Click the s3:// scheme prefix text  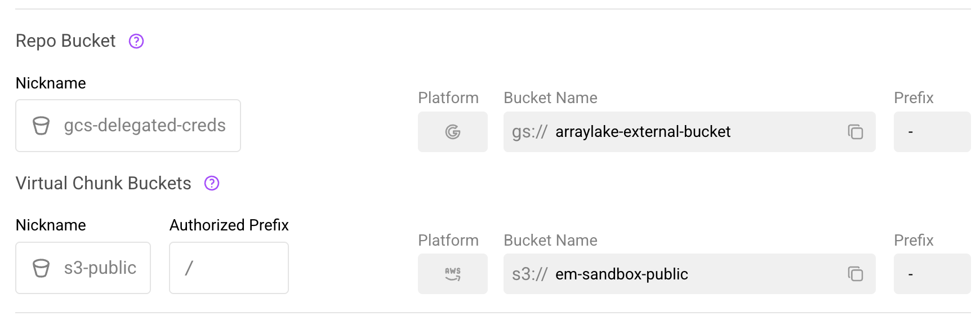click(529, 274)
